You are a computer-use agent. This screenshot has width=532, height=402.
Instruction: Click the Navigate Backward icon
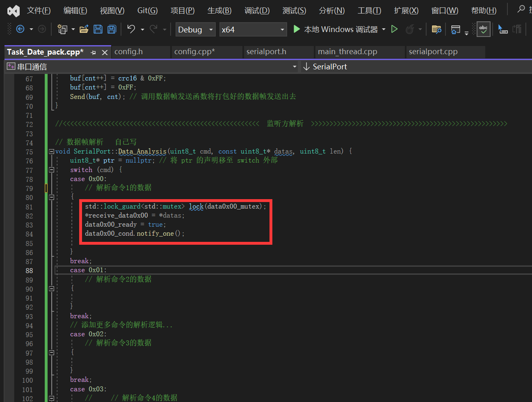pyautogui.click(x=20, y=29)
